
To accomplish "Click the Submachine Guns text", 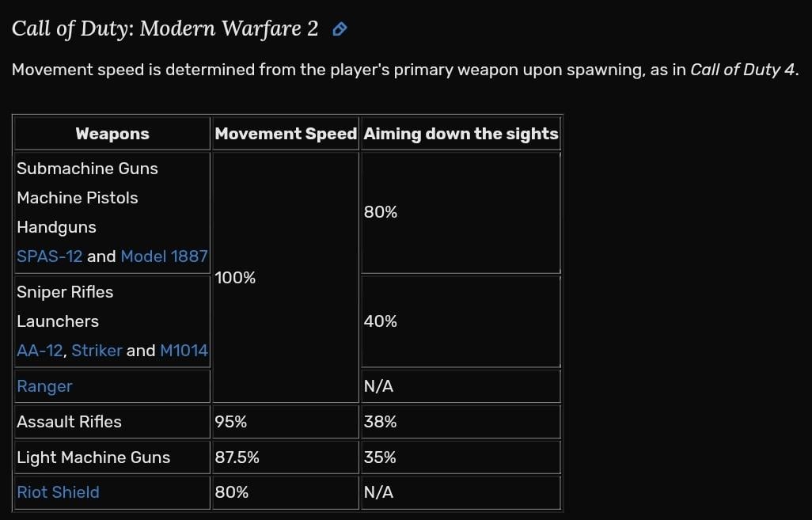I will pyautogui.click(x=87, y=169).
